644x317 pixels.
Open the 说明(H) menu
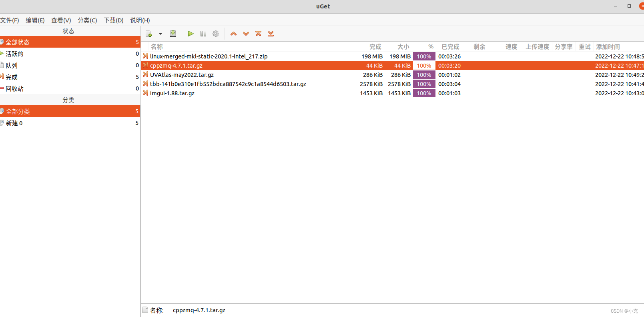140,20
